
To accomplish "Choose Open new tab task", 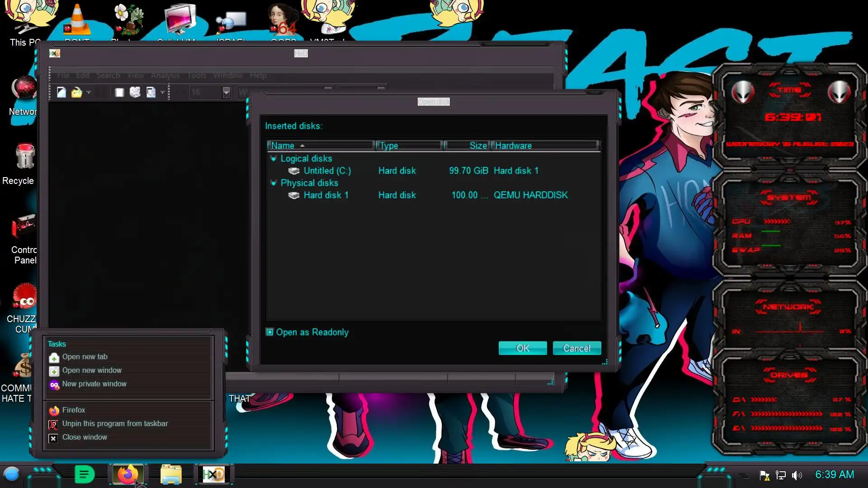I will tap(85, 357).
